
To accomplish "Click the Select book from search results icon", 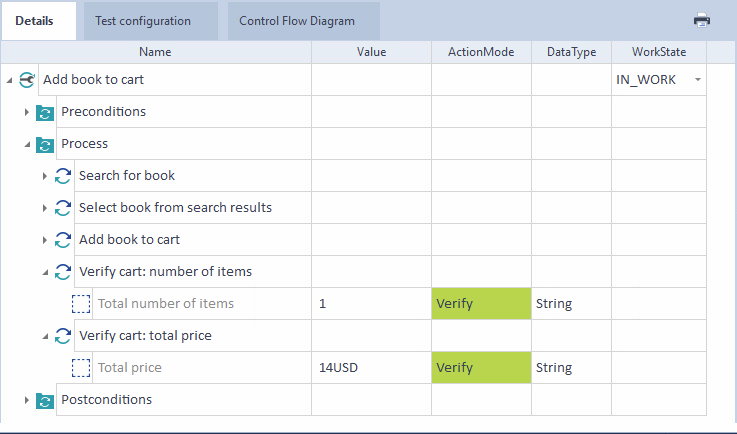I will point(62,208).
